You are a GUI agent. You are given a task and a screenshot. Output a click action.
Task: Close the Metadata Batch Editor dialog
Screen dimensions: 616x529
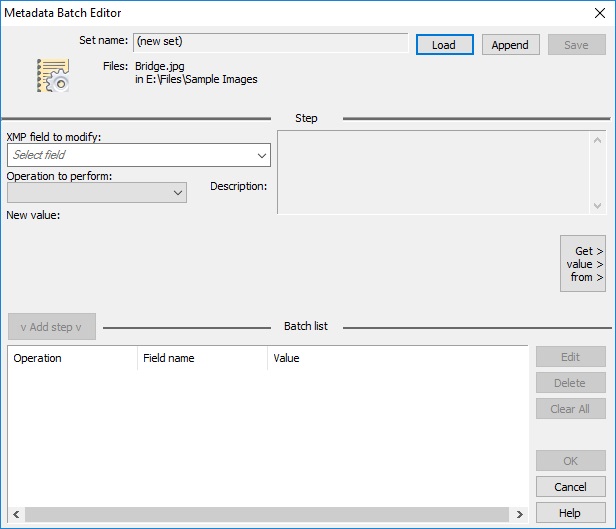pyautogui.click(x=600, y=13)
